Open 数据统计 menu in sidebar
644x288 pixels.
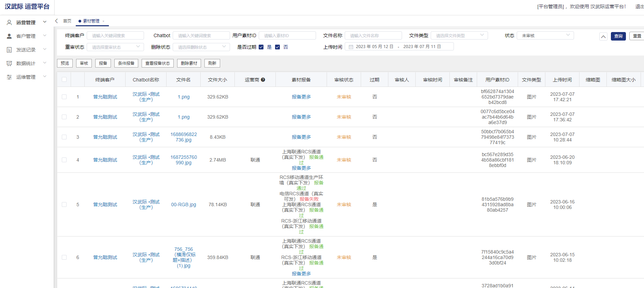[26, 63]
